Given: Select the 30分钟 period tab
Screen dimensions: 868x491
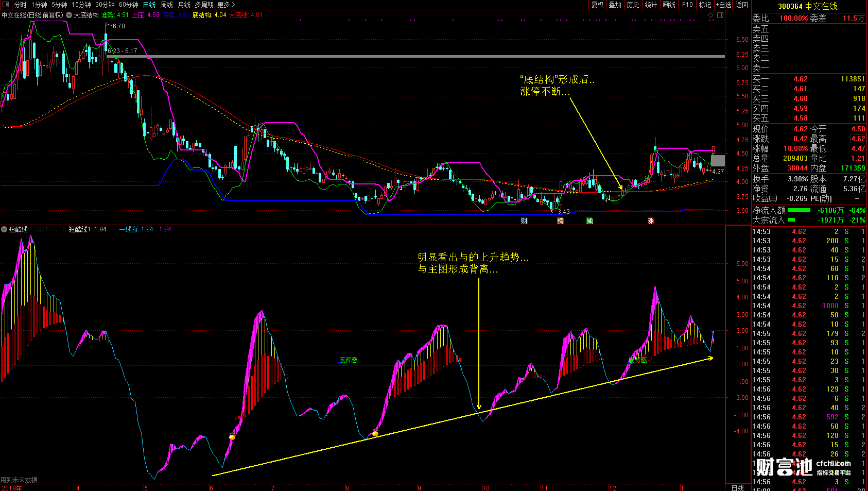Looking at the screenshot, I should (105, 5).
